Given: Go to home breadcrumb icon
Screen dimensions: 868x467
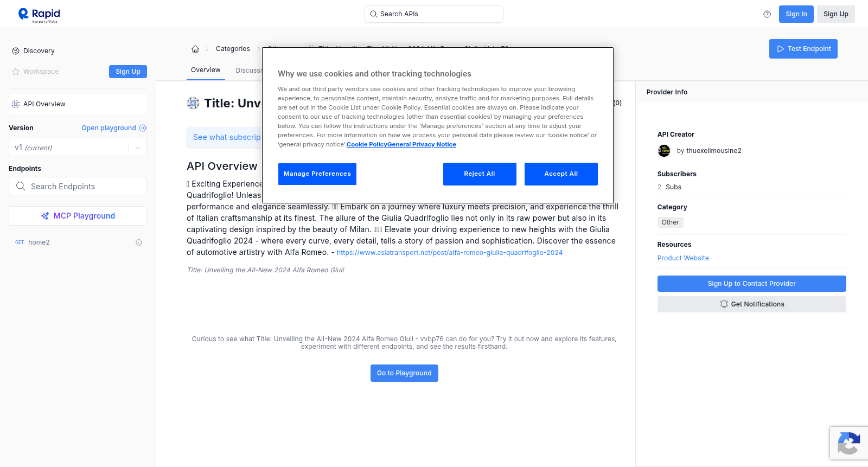Looking at the screenshot, I should point(195,49).
